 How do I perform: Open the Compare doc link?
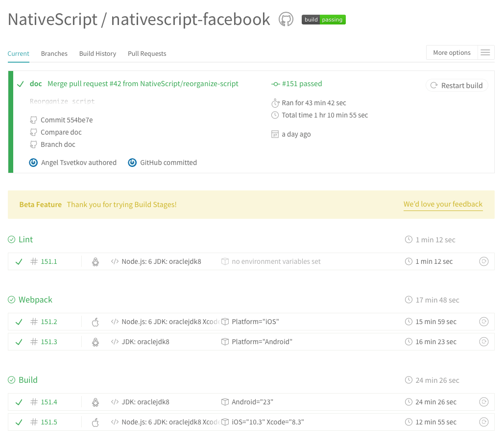tap(61, 132)
